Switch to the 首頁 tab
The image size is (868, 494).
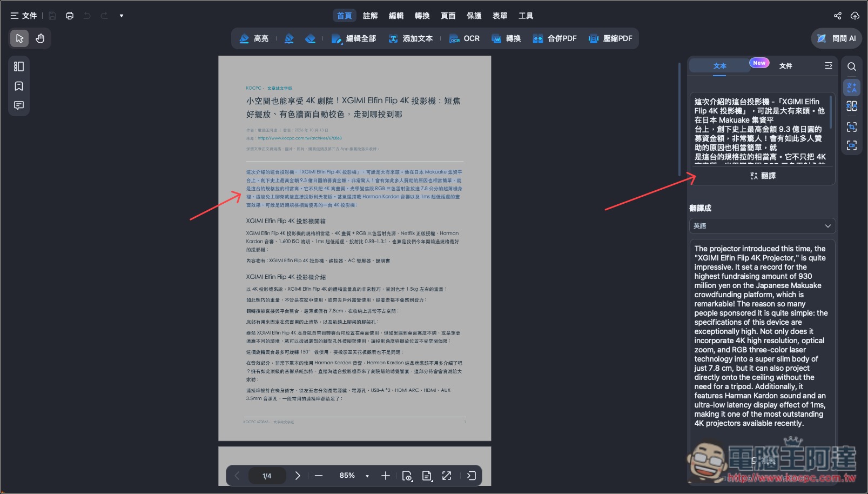(345, 16)
